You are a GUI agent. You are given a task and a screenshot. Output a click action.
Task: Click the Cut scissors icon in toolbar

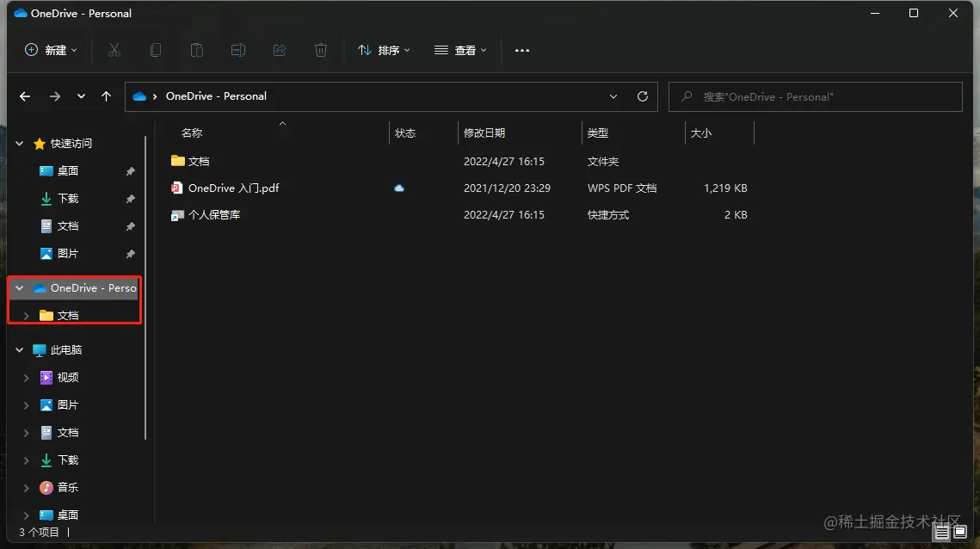(x=114, y=50)
